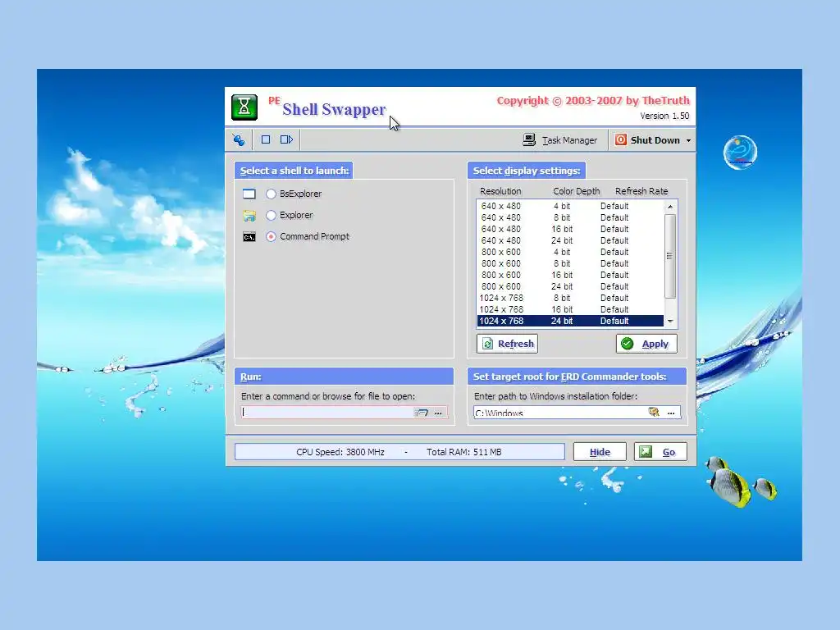The height and width of the screenshot is (630, 840).
Task: Select 800 x 600 8 bit resolution row
Action: coord(570,263)
